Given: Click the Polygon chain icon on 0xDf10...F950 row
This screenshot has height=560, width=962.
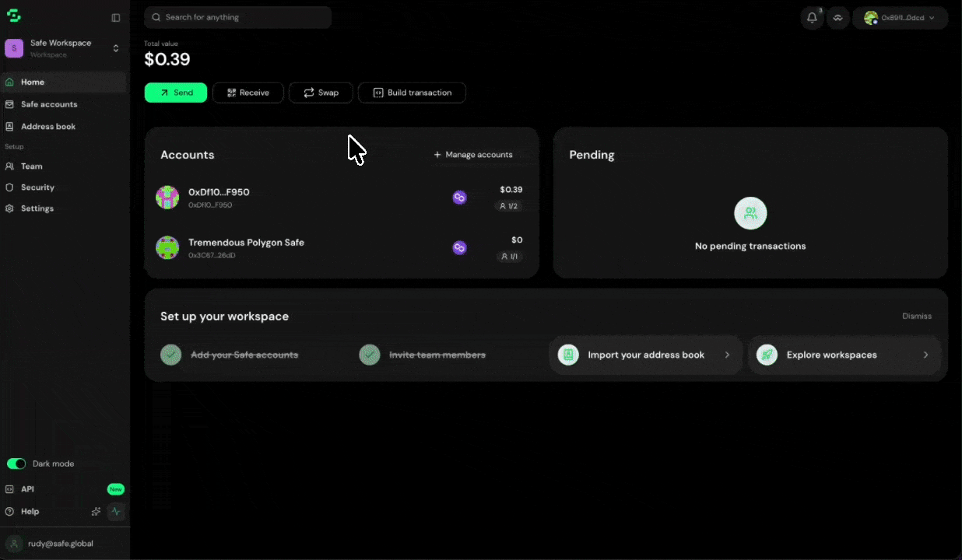Looking at the screenshot, I should pyautogui.click(x=460, y=198).
